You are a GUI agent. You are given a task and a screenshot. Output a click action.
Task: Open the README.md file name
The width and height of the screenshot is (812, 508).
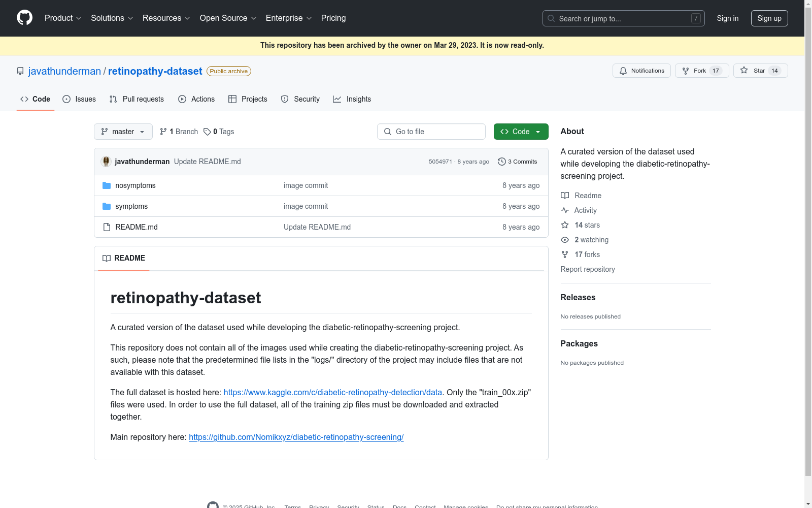coord(137,227)
